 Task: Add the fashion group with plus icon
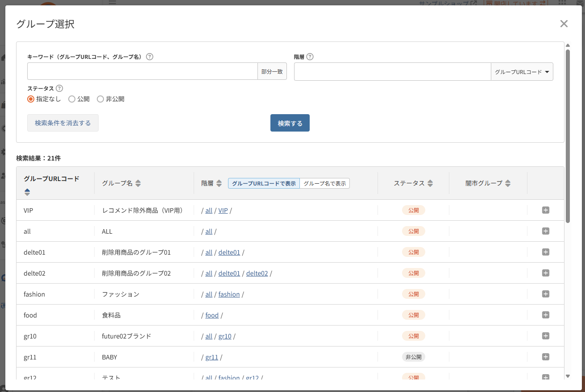(x=545, y=294)
